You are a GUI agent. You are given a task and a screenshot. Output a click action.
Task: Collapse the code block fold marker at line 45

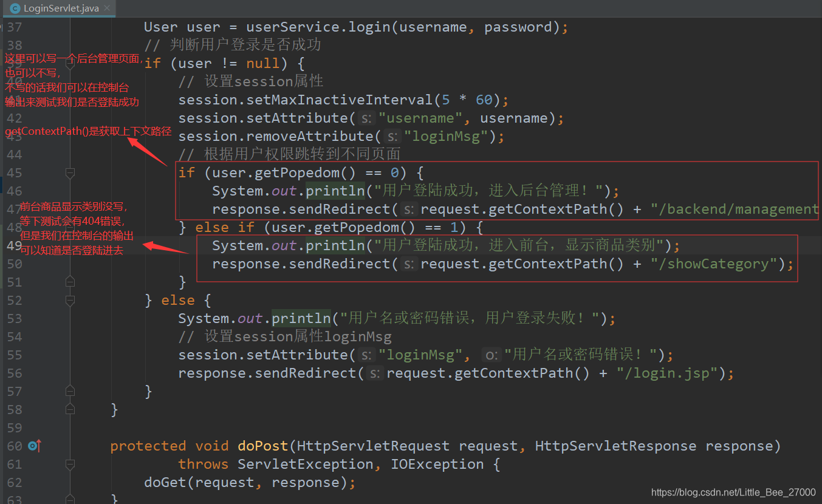70,173
